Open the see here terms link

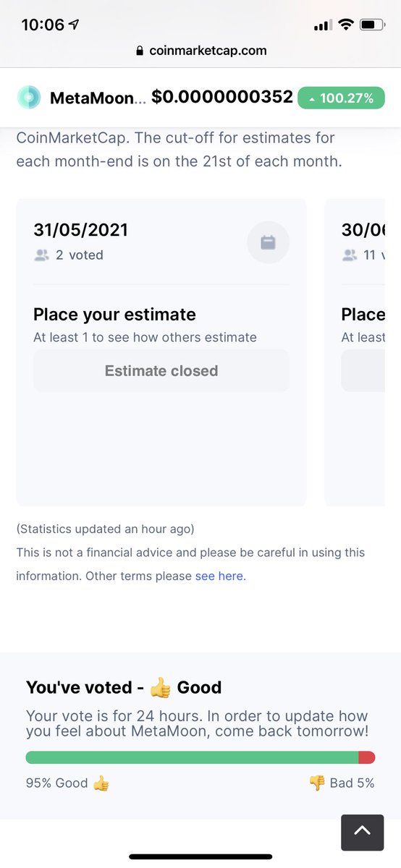(221, 576)
